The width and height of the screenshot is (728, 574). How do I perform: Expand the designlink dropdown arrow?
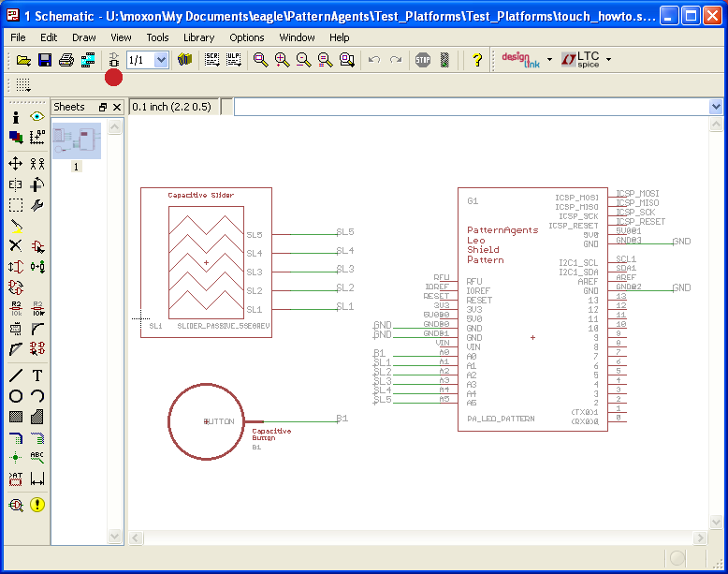click(549, 60)
